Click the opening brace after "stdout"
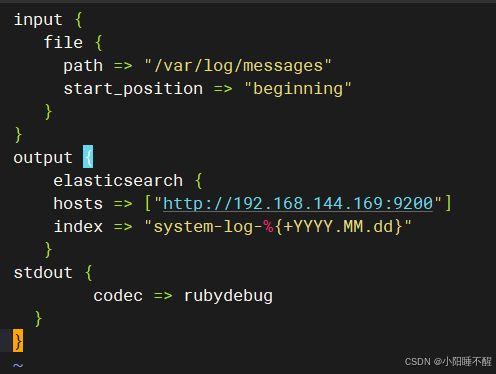This screenshot has height=374, width=496. tap(88, 273)
